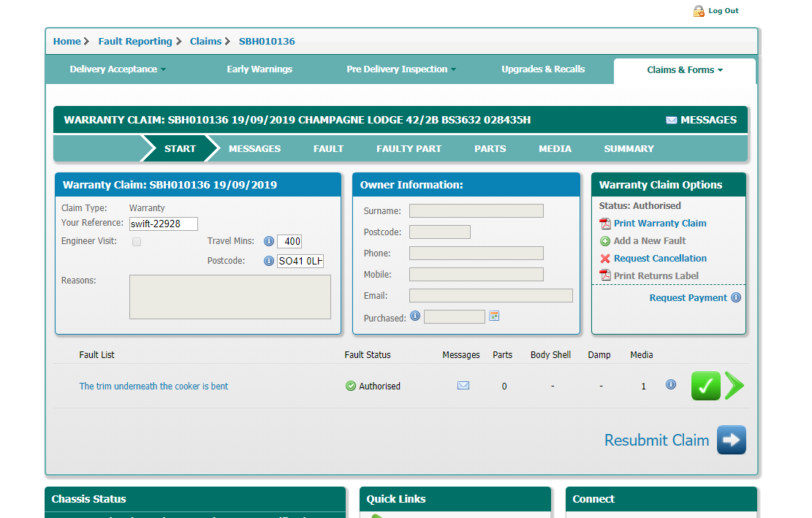Go to the SUMMARY step tab
The image size is (812, 518).
tap(629, 148)
